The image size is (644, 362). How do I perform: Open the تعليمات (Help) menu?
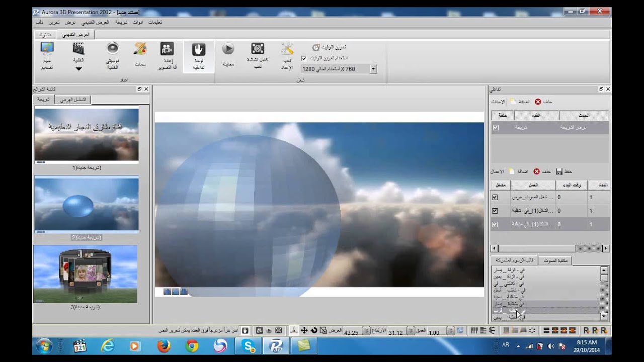coord(155,22)
